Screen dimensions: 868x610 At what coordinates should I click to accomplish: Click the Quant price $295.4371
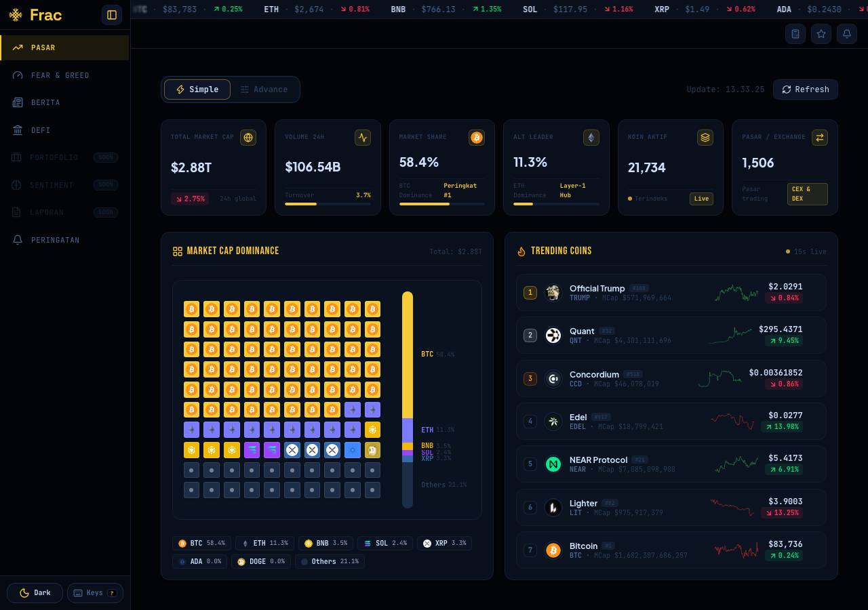[x=781, y=329]
